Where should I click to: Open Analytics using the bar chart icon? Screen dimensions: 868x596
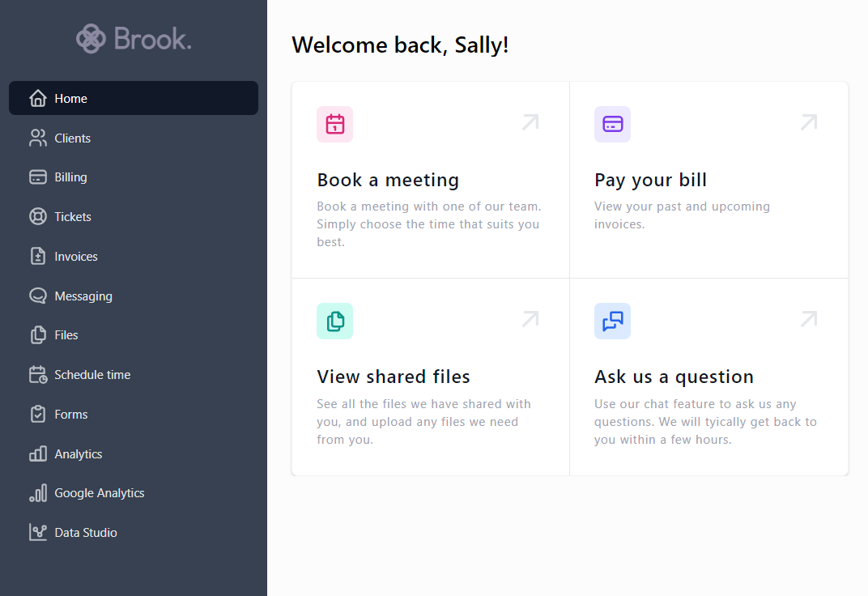pos(37,453)
